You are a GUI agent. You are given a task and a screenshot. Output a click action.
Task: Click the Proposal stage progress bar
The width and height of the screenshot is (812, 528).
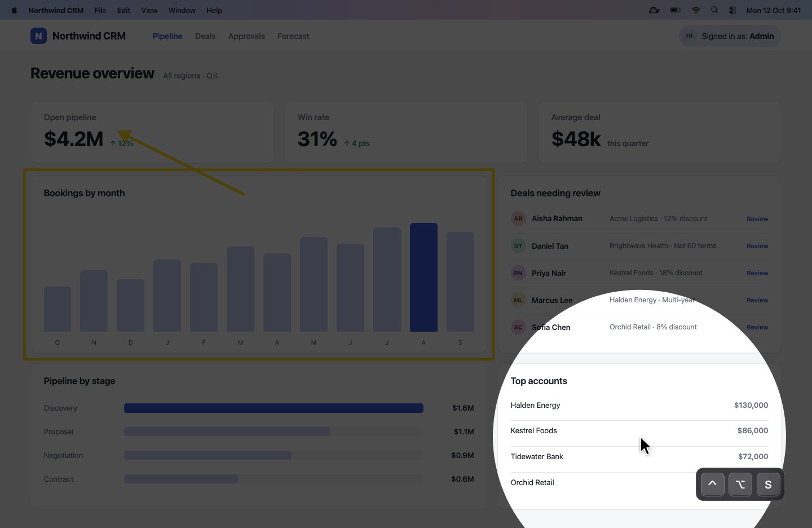coord(273,432)
